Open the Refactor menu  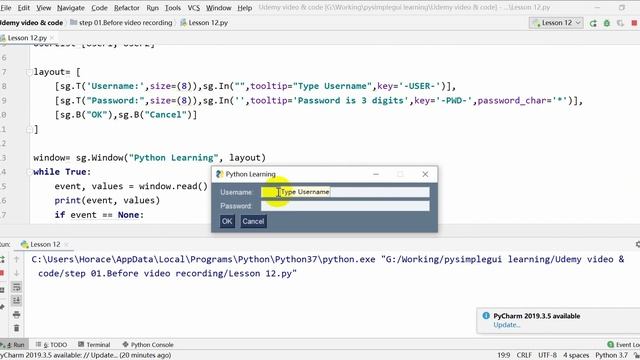pos(127,8)
